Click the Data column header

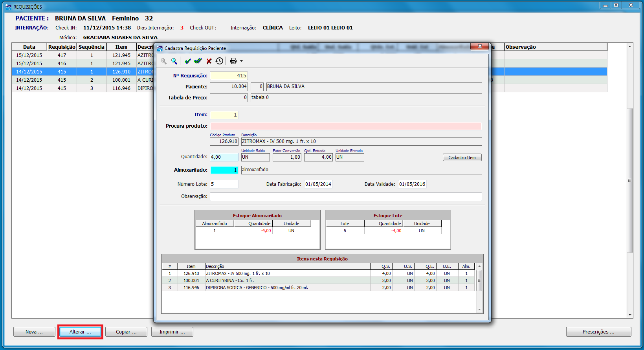pos(29,47)
